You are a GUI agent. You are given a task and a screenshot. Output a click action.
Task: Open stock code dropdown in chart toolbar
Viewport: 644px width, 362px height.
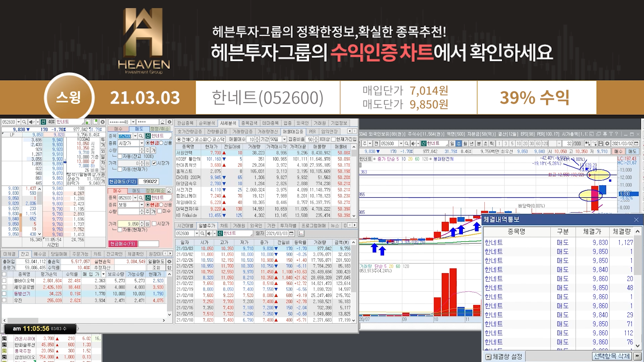click(x=401, y=143)
